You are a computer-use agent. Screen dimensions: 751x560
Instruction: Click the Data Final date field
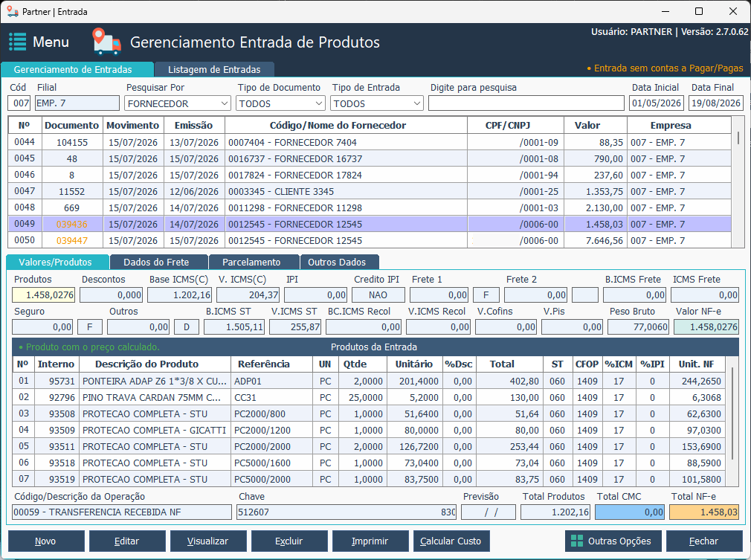[716, 103]
